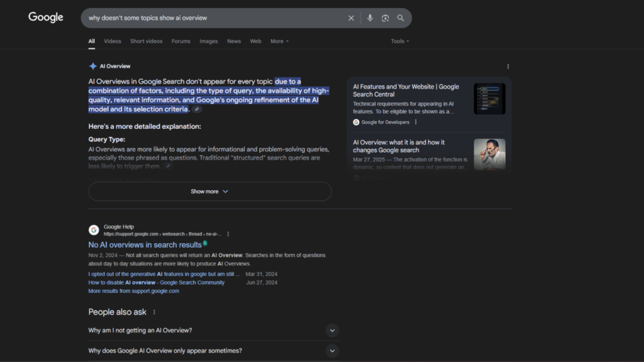
Task: Switch to the Videos tab
Action: tap(113, 41)
